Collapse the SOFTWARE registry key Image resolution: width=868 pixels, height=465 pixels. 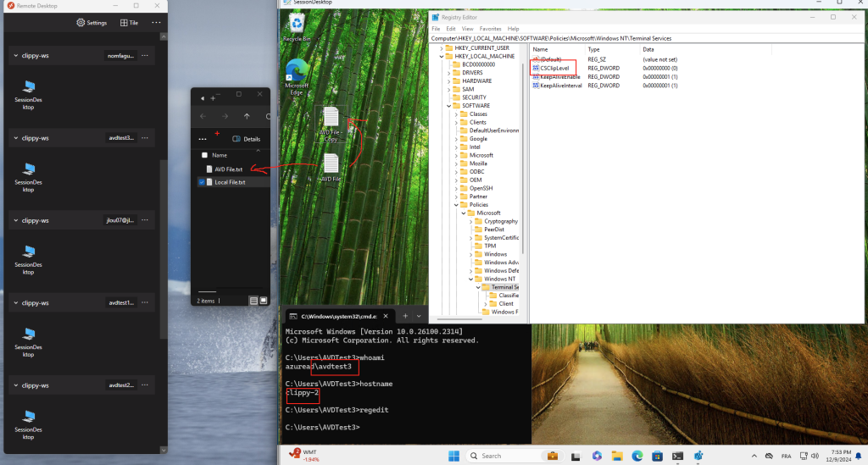[x=449, y=106]
